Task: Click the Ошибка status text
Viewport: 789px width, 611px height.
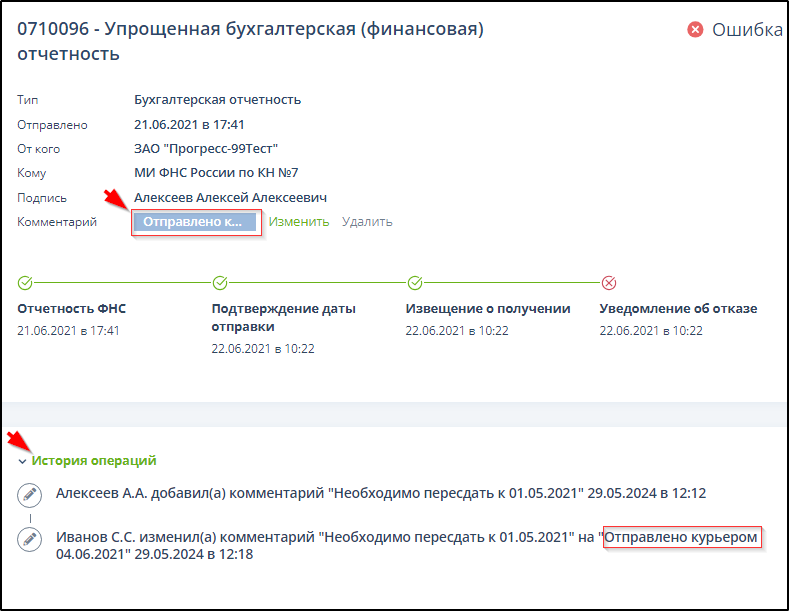Action: [x=746, y=30]
